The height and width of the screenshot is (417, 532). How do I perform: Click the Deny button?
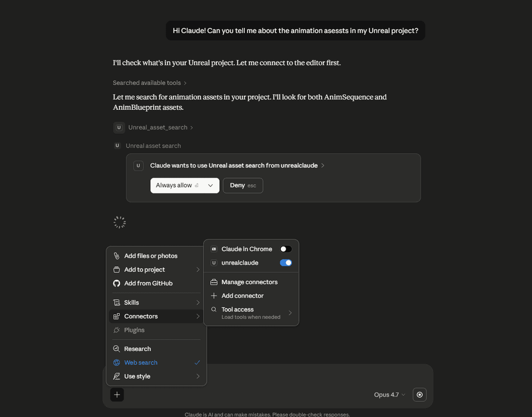pyautogui.click(x=243, y=186)
